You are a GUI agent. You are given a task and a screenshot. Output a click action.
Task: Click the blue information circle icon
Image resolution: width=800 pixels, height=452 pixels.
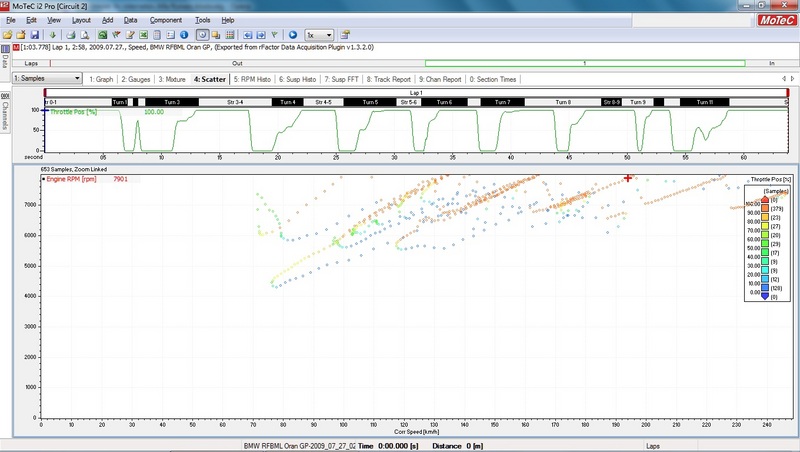(x=184, y=35)
